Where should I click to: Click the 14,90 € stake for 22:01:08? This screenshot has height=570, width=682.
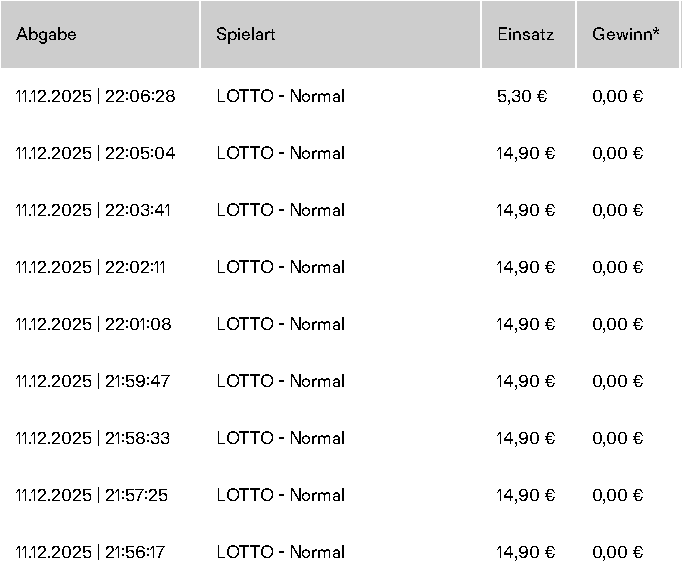[x=526, y=324]
